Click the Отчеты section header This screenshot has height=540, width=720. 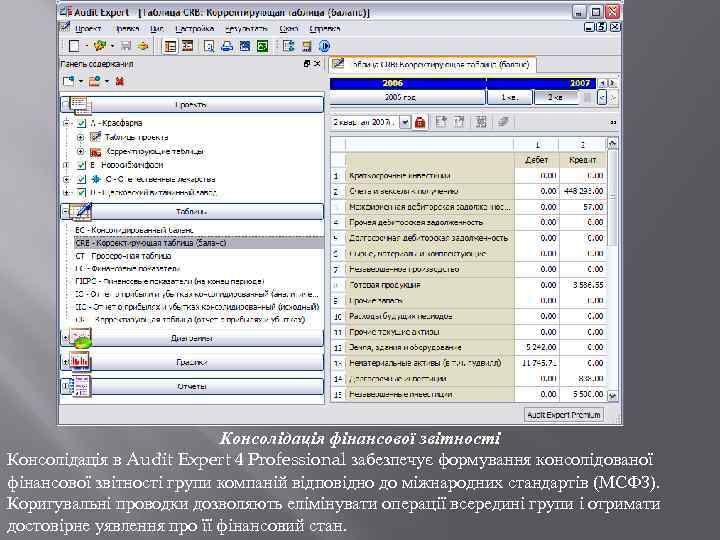[x=192, y=386]
